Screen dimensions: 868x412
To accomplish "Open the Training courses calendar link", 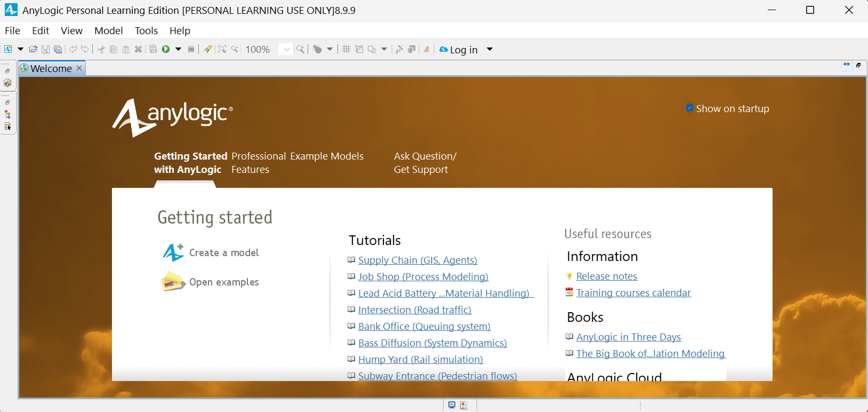I will pyautogui.click(x=633, y=292).
